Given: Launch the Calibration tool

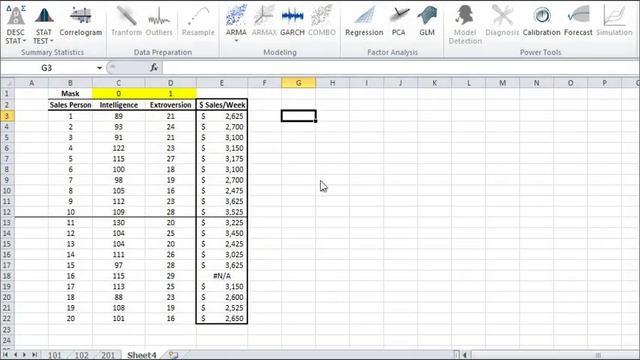Looking at the screenshot, I should tap(541, 21).
